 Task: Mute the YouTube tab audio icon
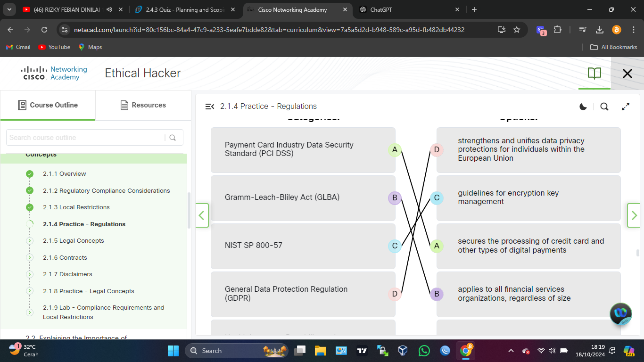109,9
